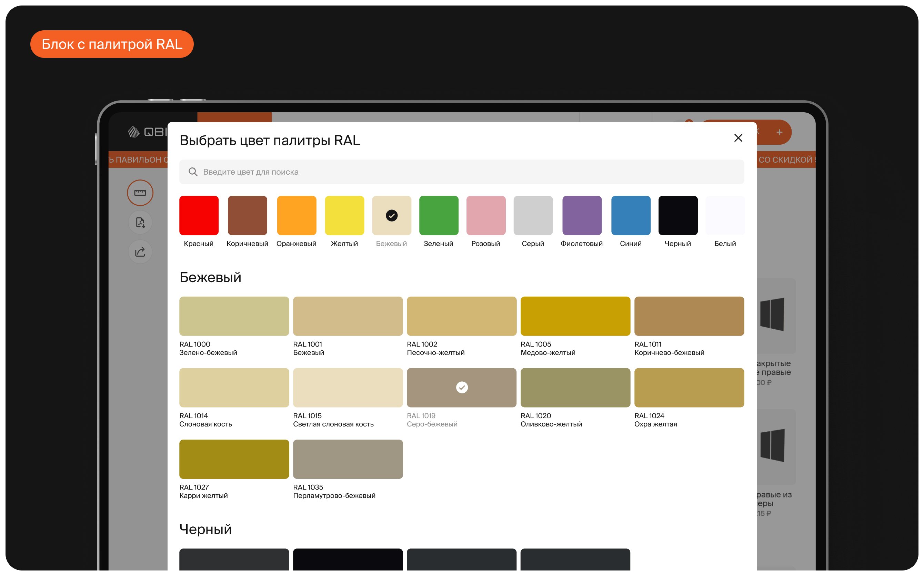This screenshot has height=576, width=924.
Task: Click the search magnifier icon
Action: point(193,172)
